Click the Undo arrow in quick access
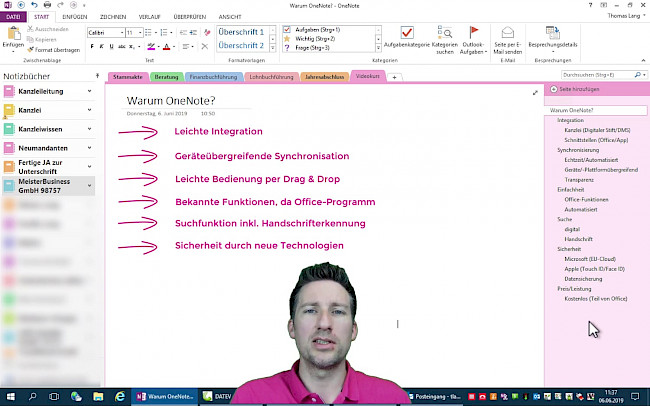Viewport: 650px width, 406px height. point(34,5)
